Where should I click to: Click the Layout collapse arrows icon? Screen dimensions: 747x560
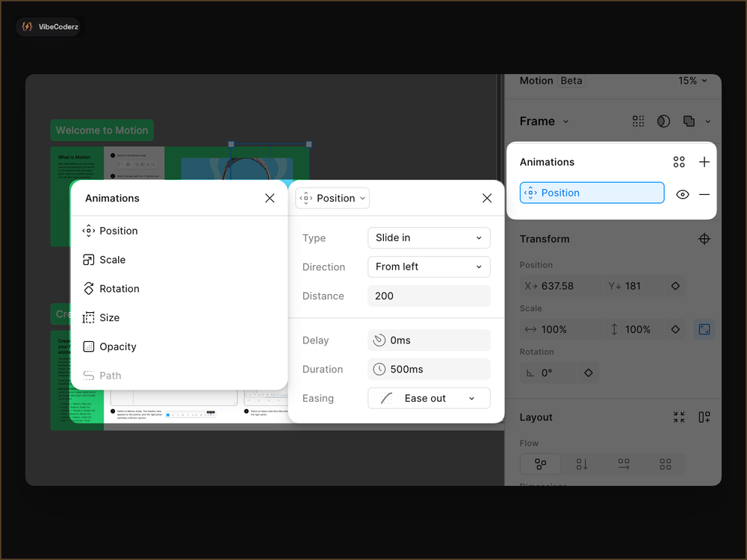point(679,417)
